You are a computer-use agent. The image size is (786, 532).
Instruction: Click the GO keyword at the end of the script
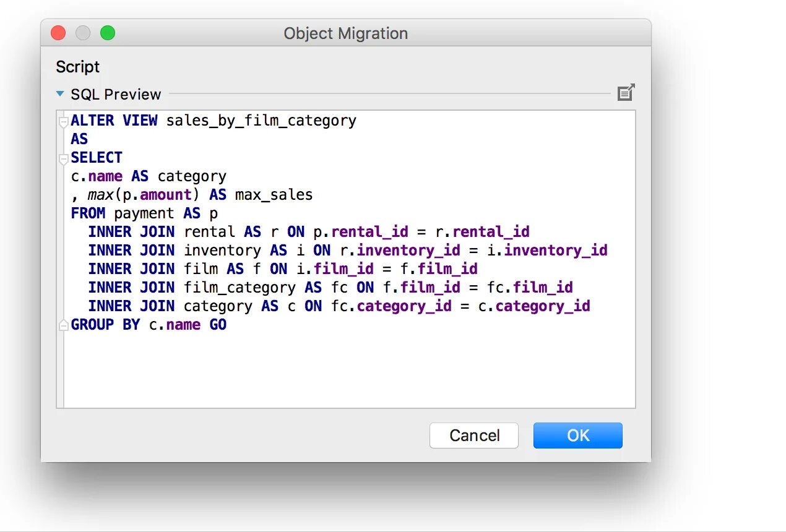[x=218, y=324]
